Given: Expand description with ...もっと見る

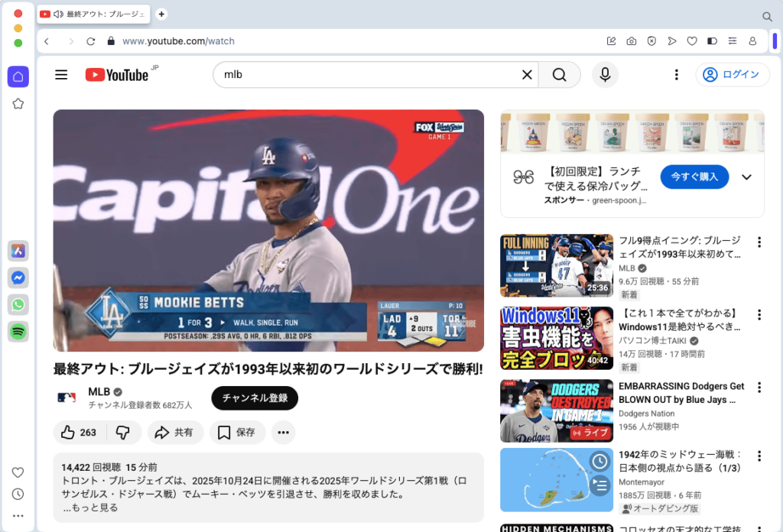Looking at the screenshot, I should click(90, 508).
